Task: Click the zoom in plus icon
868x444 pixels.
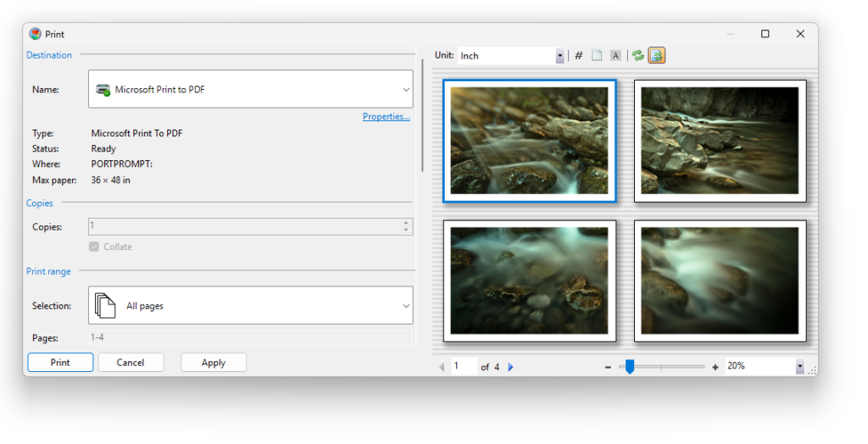Action: (715, 367)
